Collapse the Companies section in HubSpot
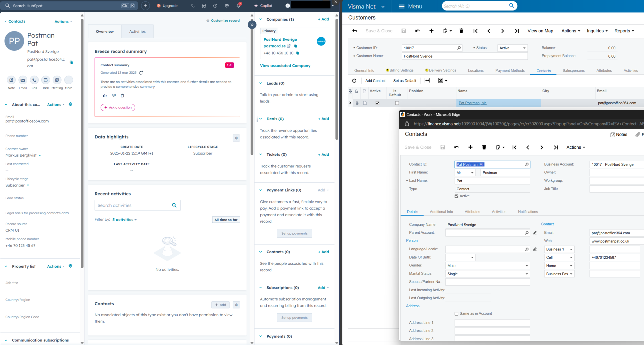This screenshot has height=362, width=644. click(x=260, y=19)
